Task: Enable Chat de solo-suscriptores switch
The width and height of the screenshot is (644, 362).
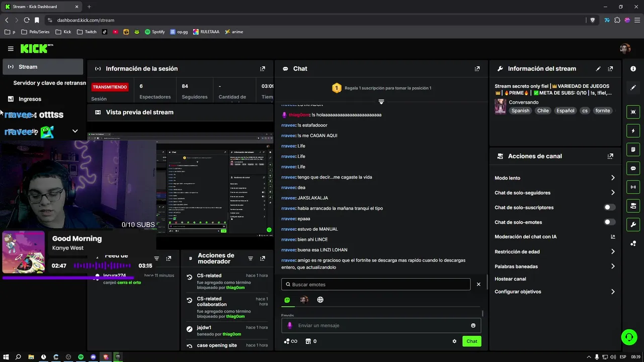Action: [609, 207]
